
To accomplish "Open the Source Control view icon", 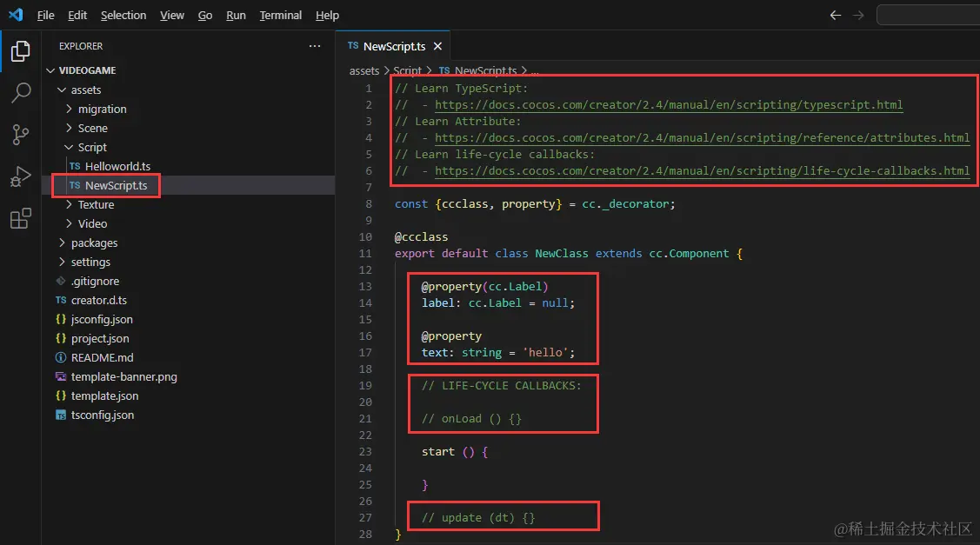I will 20,135.
